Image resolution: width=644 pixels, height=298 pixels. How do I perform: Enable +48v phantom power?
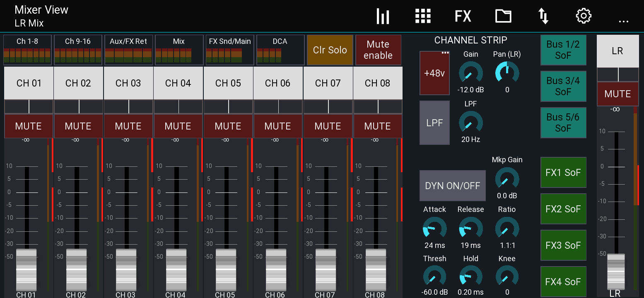434,73
